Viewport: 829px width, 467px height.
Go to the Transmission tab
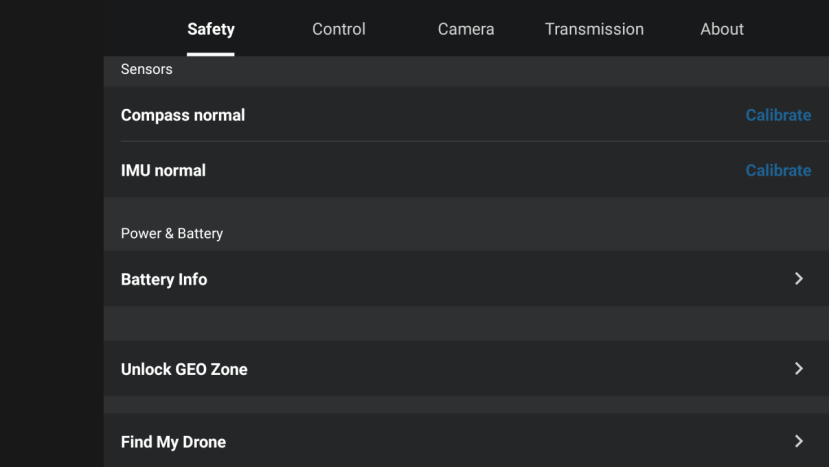pyautogui.click(x=594, y=29)
